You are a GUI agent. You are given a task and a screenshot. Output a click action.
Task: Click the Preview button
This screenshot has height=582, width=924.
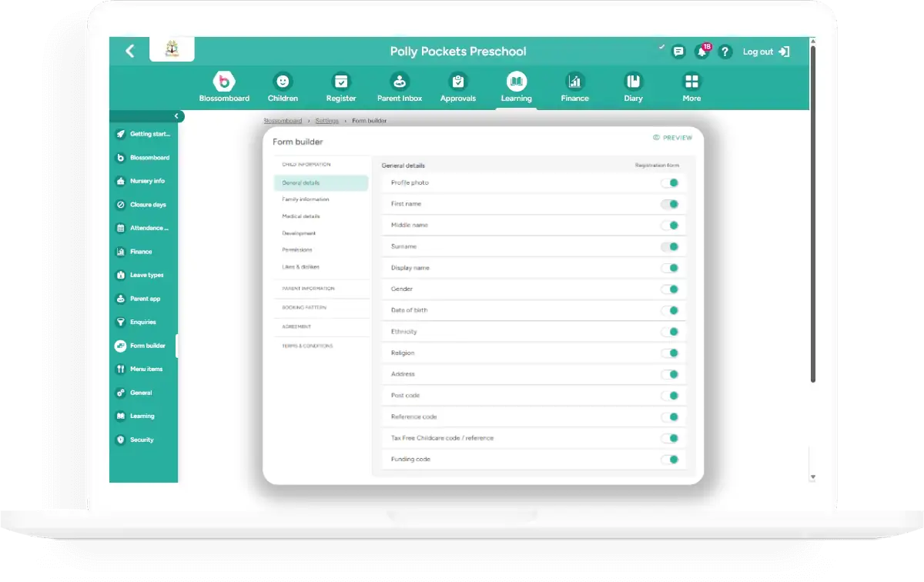[672, 138]
